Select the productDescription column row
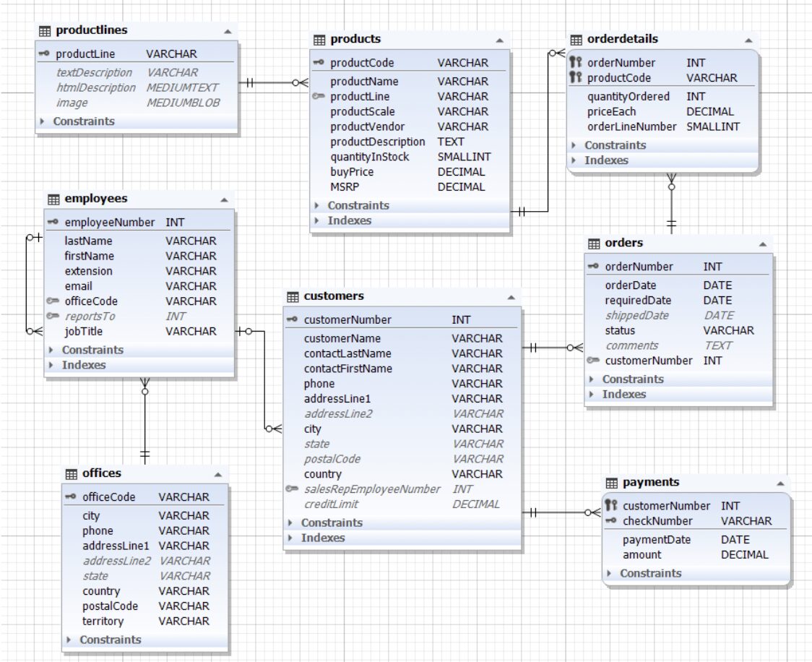Viewport: 812px width, 662px height. (378, 142)
